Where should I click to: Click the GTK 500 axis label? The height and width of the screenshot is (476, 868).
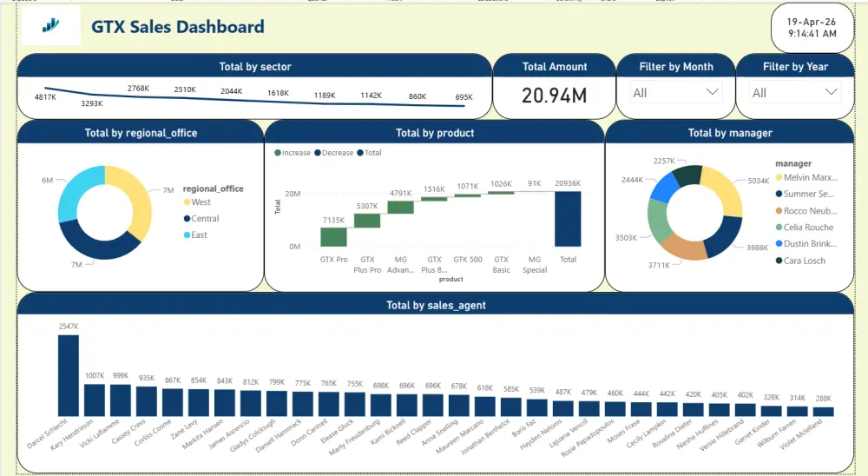pos(468,260)
